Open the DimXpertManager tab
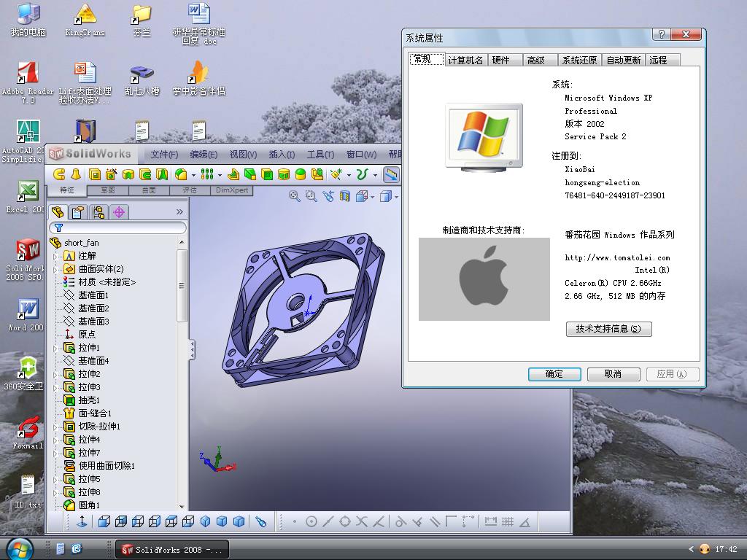 (119, 212)
